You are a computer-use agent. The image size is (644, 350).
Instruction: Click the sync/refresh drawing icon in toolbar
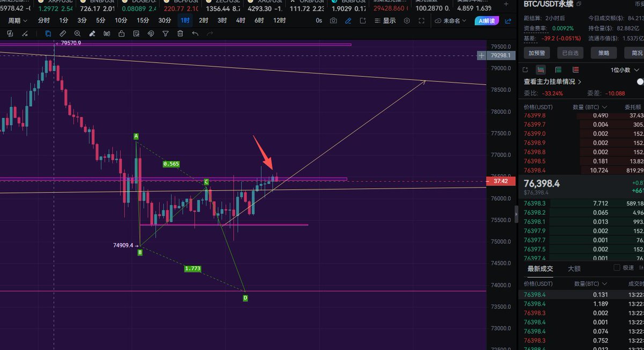[10, 33]
